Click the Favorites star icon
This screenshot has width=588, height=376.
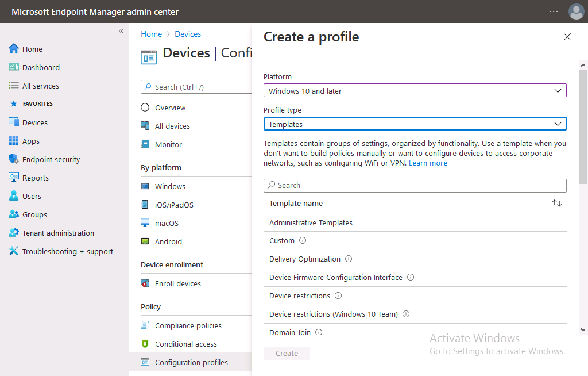pyautogui.click(x=14, y=103)
